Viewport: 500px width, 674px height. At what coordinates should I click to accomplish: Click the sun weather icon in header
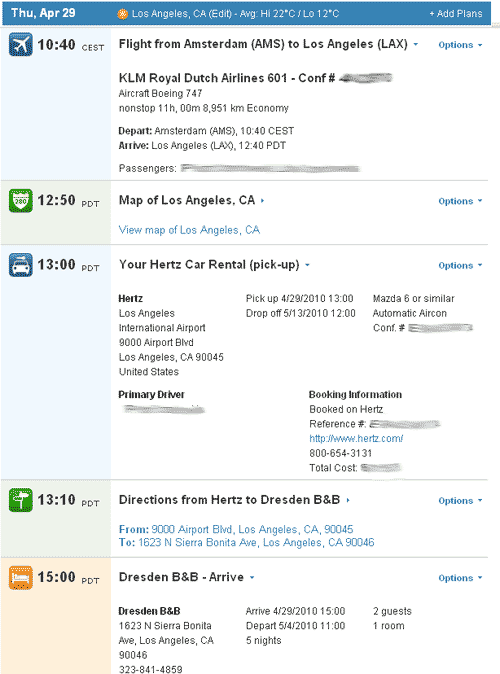pyautogui.click(x=123, y=14)
